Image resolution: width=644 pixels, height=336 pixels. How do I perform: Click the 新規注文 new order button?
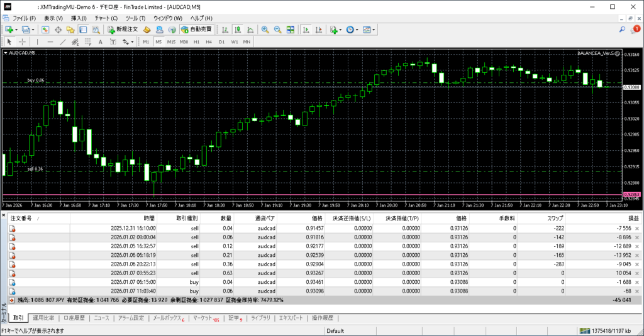123,30
